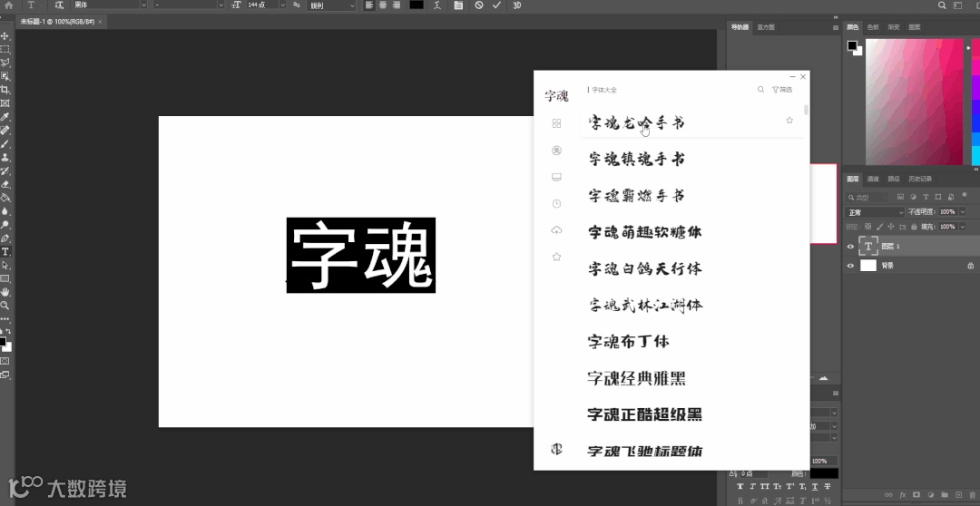980x506 pixels.
Task: Select the Eraser tool
Action: (x=5, y=184)
